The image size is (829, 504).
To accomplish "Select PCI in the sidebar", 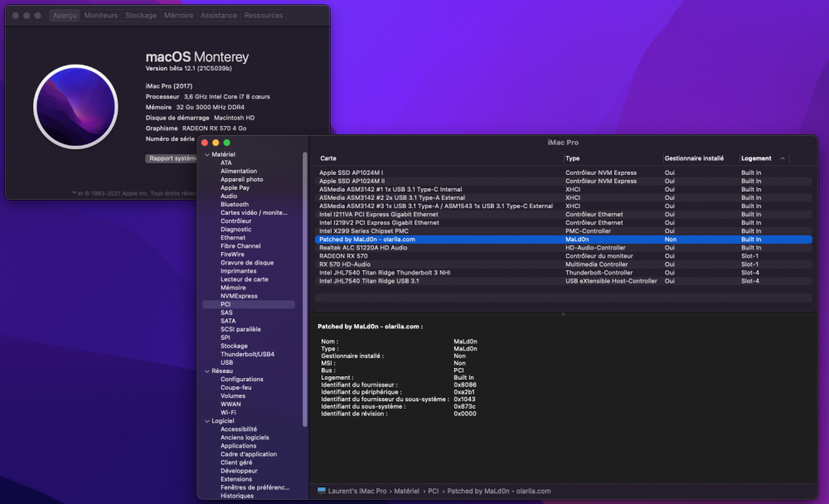I will 249,304.
